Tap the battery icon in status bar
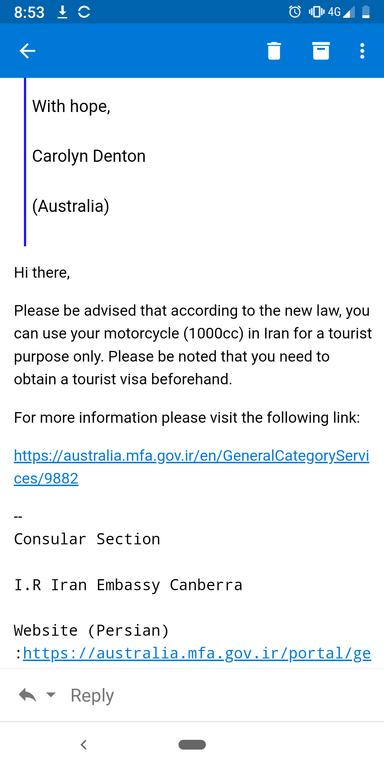 tap(365, 12)
